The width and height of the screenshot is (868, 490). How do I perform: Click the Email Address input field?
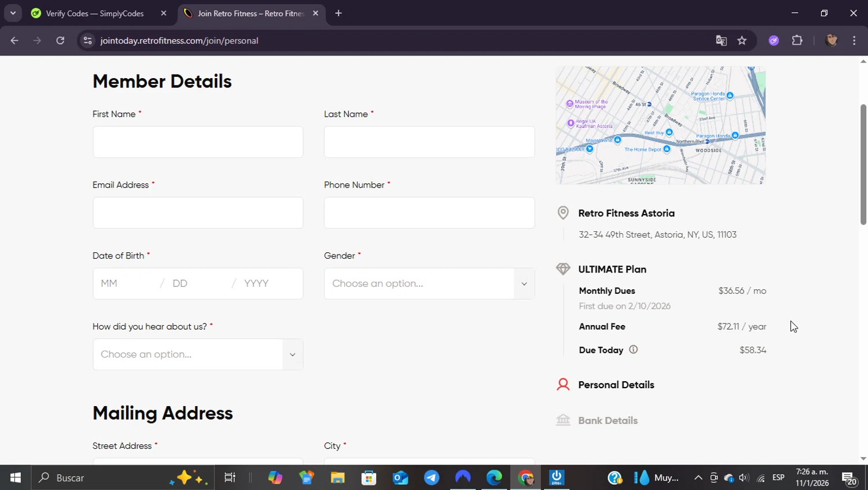pyautogui.click(x=198, y=212)
